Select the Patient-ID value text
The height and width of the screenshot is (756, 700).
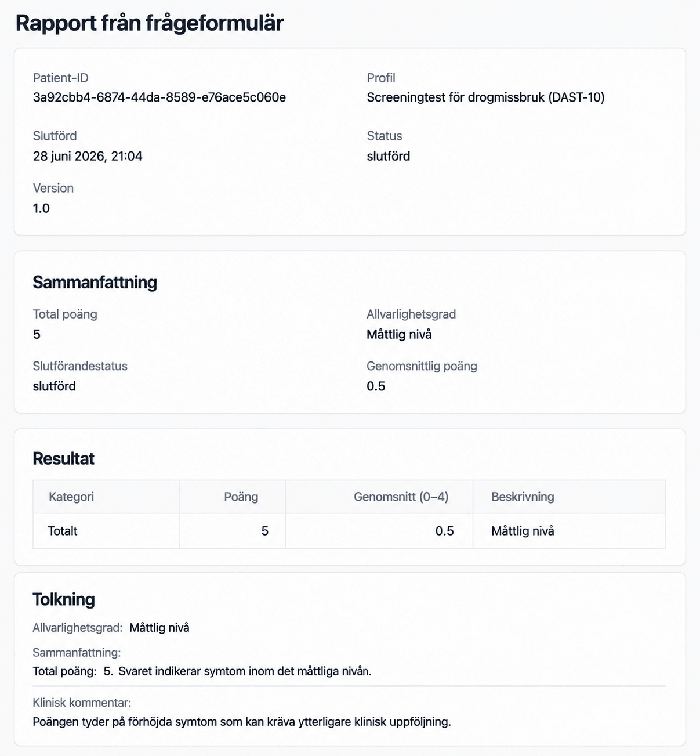click(x=159, y=97)
